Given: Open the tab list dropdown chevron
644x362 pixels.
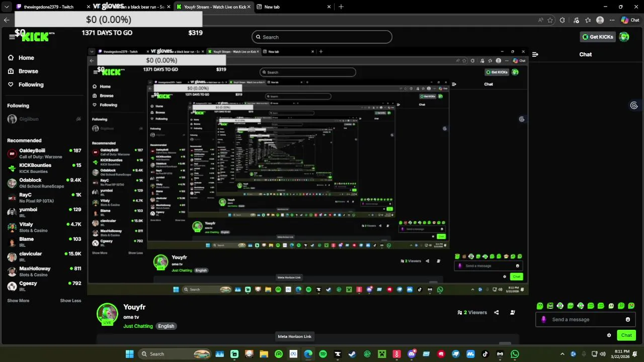Looking at the screenshot, I should tap(7, 7).
